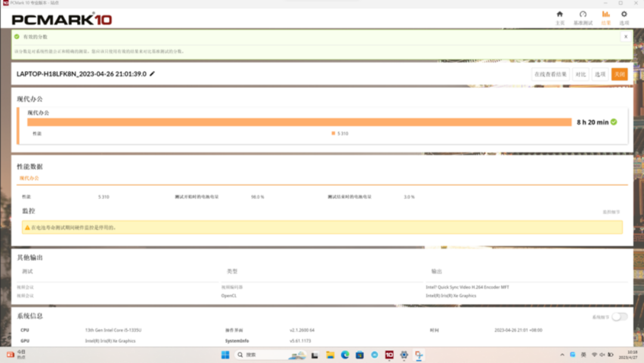Open the 选项 button beside 对比
Screen dimensions: 644x363
[600, 75]
